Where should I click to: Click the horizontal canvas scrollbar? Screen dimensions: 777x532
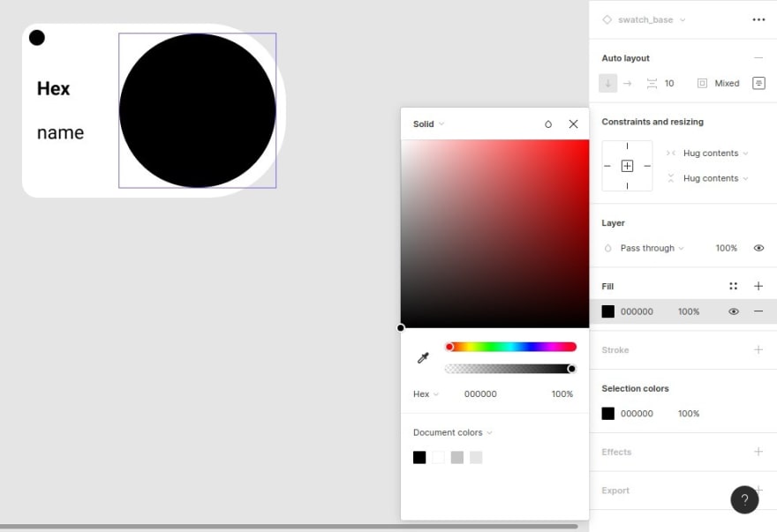(289, 526)
